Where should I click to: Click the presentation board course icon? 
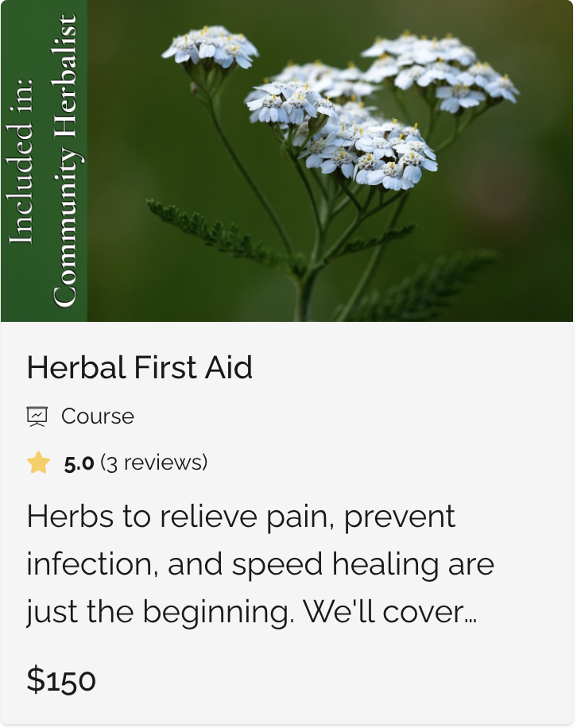(37, 416)
